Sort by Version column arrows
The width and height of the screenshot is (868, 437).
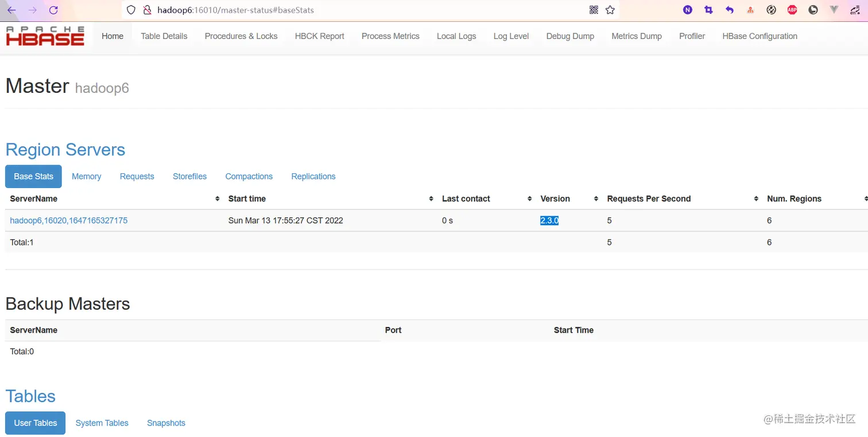pos(596,198)
